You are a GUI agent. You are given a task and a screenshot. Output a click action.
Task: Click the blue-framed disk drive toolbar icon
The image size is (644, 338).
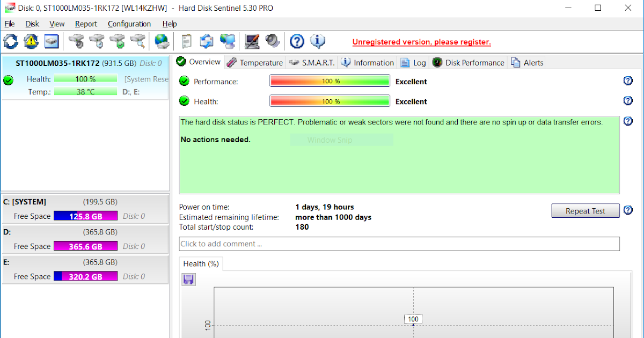pos(52,41)
